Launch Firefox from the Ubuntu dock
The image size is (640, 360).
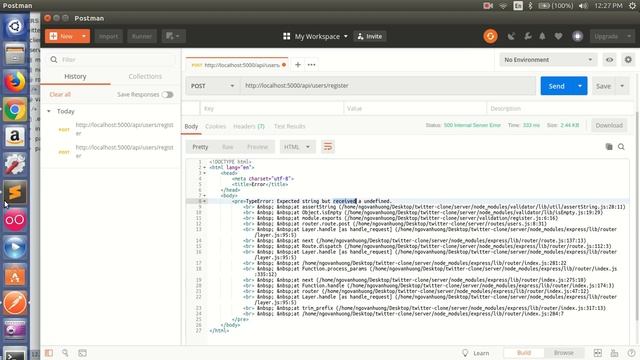click(x=15, y=82)
